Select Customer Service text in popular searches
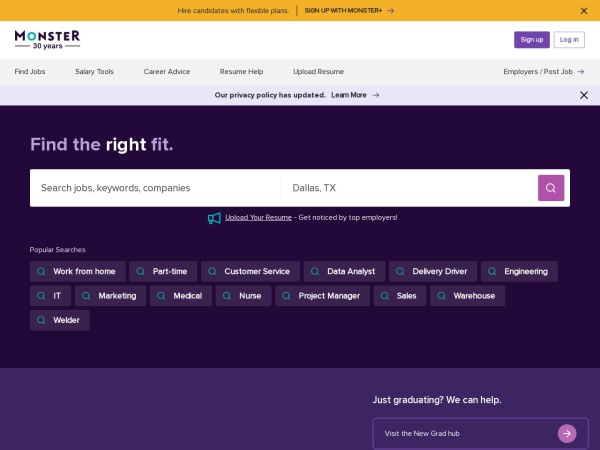Image resolution: width=600 pixels, height=450 pixels. pos(257,271)
